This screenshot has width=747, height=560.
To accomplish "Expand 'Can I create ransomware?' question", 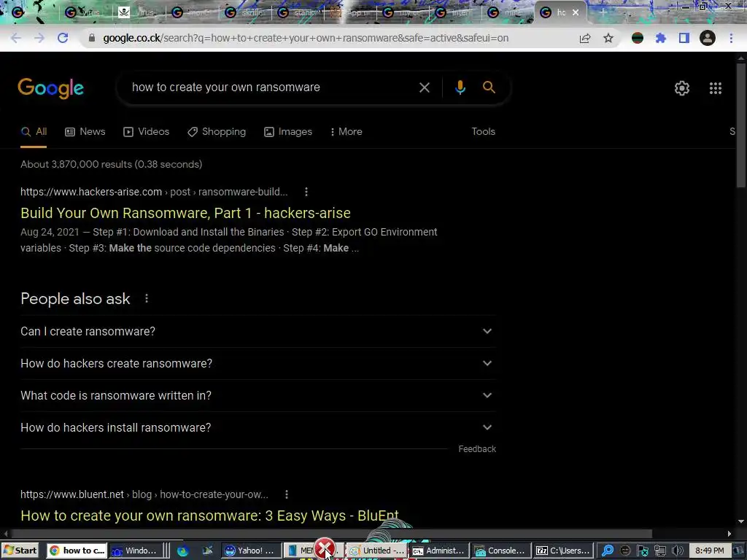I will coord(258,332).
